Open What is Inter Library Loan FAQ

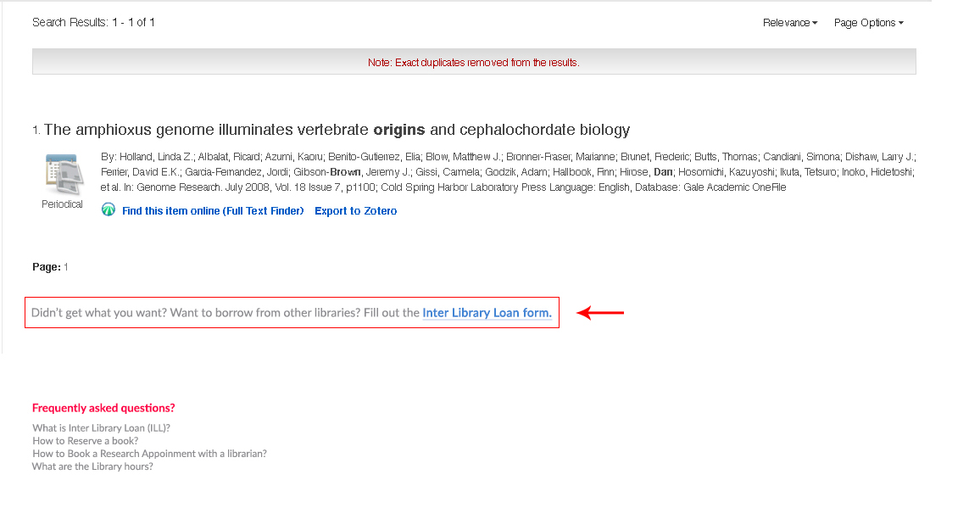(x=101, y=428)
